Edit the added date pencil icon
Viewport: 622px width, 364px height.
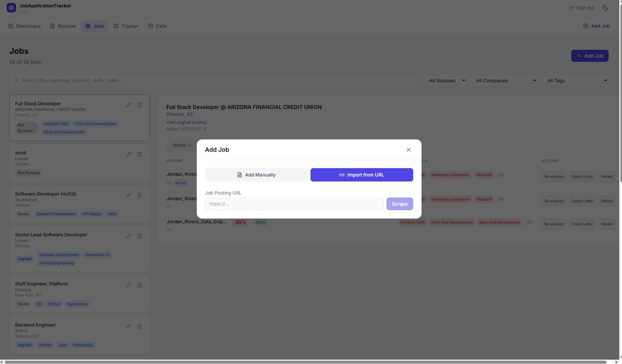pos(205,129)
